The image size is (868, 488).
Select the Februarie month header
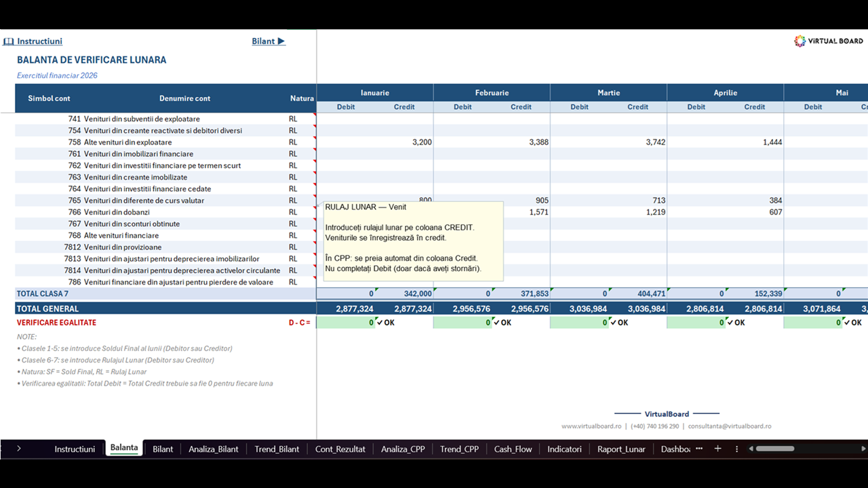coord(492,93)
